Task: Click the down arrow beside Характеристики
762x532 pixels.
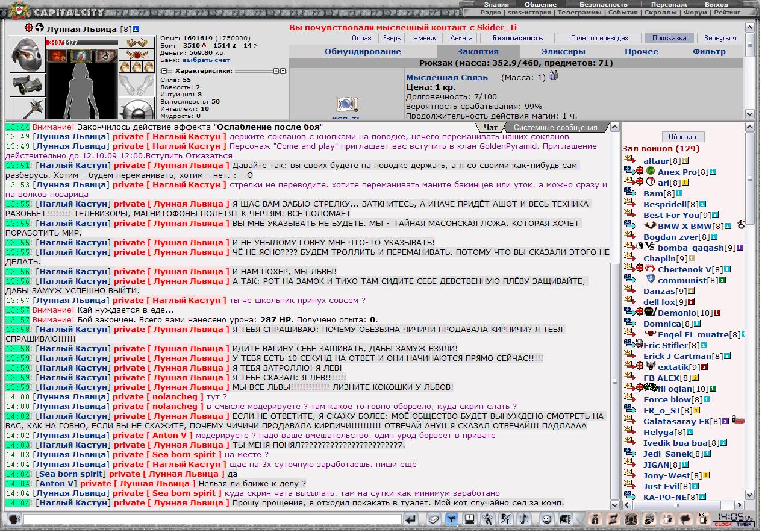Action: [283, 70]
